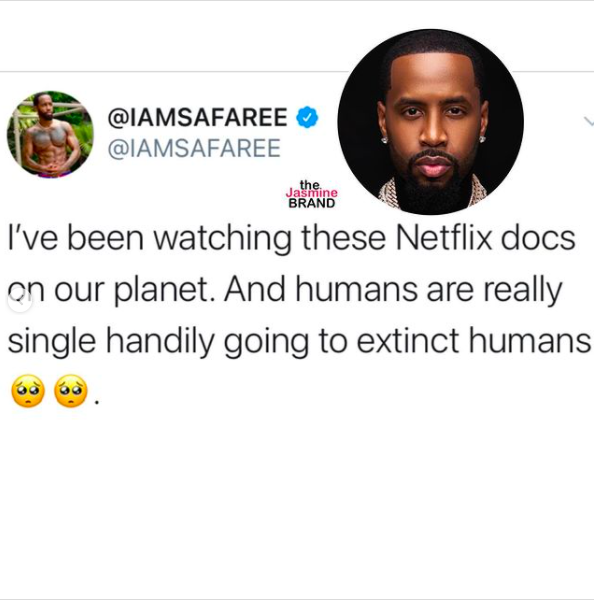Click the pink "Jasmine" word in logo

coord(312,192)
